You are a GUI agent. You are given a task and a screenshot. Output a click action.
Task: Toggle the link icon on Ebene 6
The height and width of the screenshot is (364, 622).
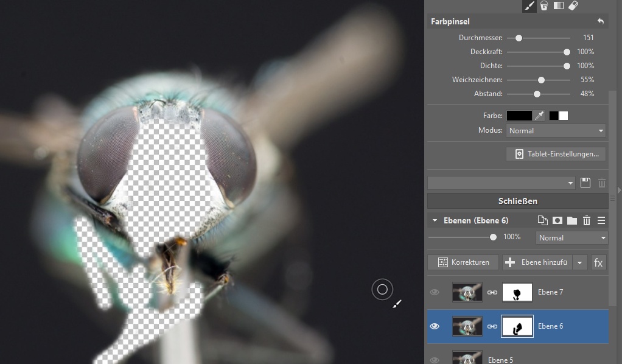pyautogui.click(x=492, y=326)
